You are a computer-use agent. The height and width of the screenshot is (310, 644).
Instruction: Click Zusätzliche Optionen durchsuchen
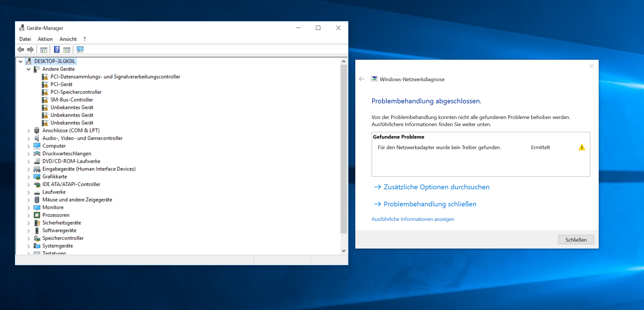tap(436, 187)
